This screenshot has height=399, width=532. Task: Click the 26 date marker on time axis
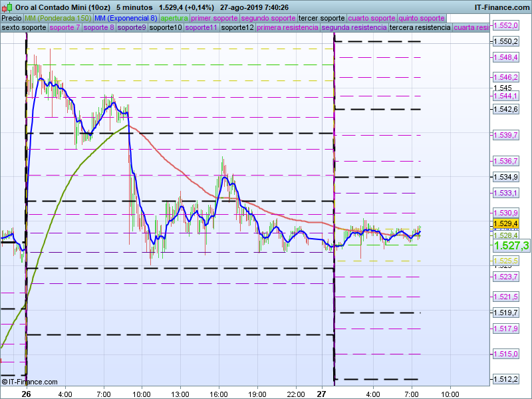click(x=26, y=394)
